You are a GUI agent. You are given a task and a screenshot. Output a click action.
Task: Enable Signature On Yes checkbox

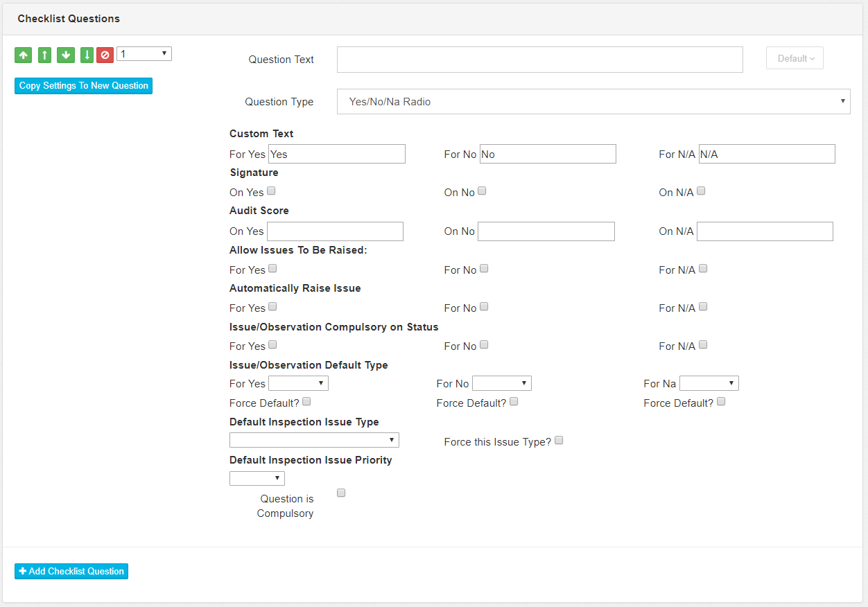click(x=271, y=191)
